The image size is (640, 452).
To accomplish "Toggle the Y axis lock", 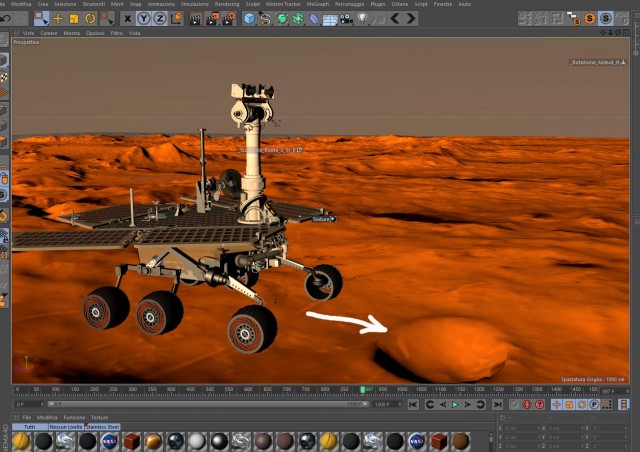I will click(x=144, y=19).
